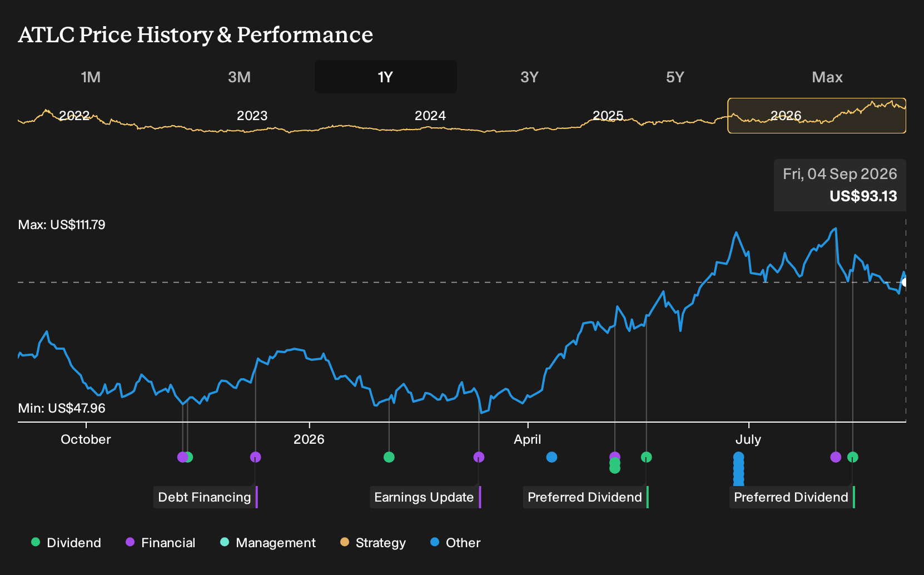Screen dimensions: 924x575
Task: Toggle the Management legend filter
Action: (268, 543)
